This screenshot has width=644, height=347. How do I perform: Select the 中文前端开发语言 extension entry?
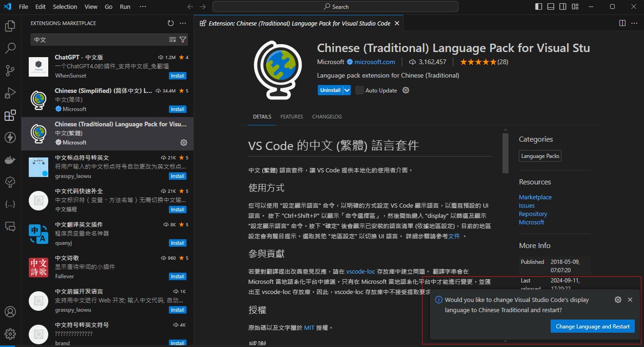108,301
